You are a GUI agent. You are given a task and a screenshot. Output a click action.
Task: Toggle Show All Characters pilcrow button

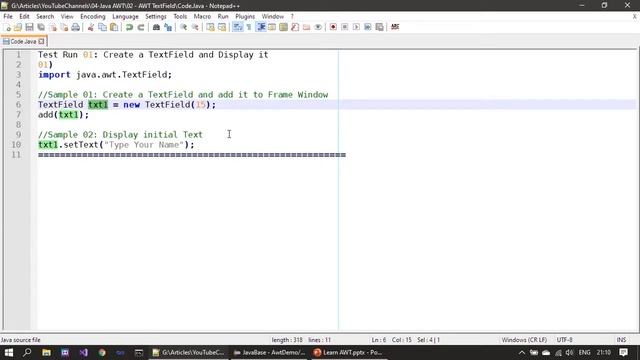coord(249,27)
